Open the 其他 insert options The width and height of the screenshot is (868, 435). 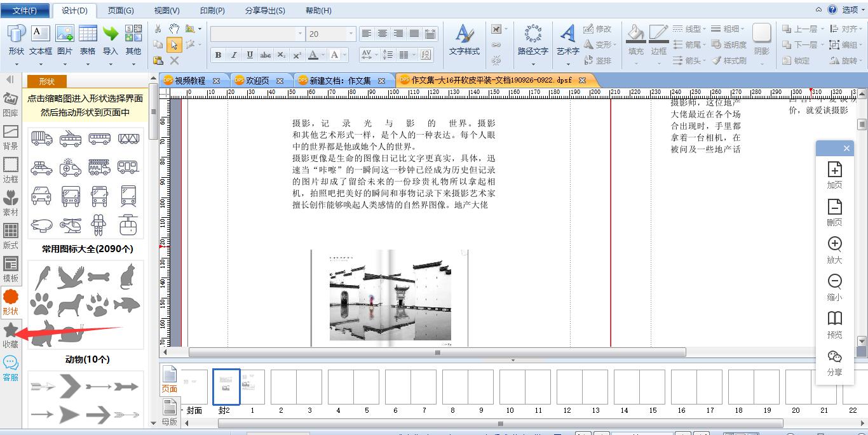(133, 41)
